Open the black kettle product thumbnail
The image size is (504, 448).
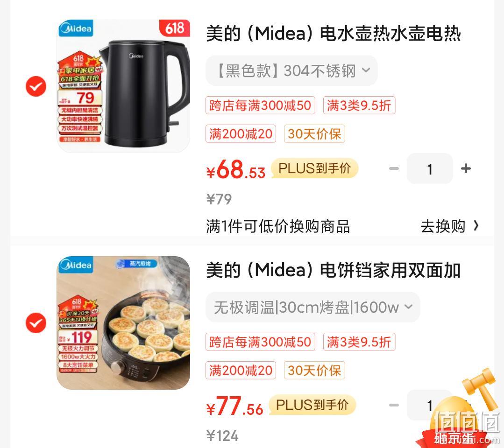point(123,86)
